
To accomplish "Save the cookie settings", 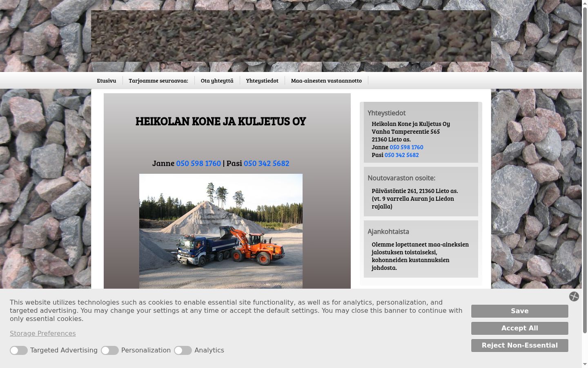I will [x=520, y=311].
